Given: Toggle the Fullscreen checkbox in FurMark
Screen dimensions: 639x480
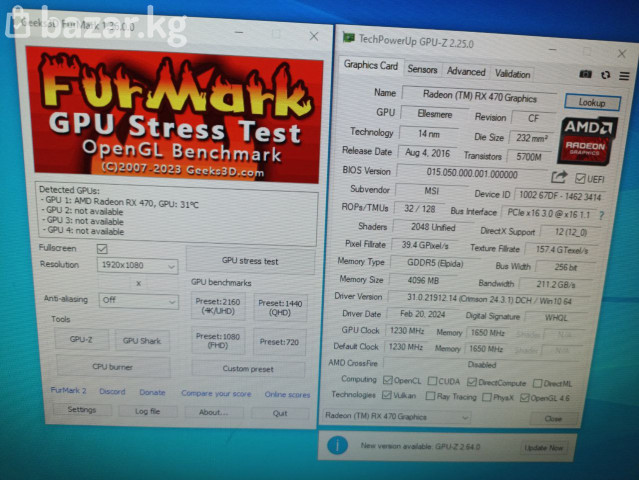Looking at the screenshot, I should (102, 248).
